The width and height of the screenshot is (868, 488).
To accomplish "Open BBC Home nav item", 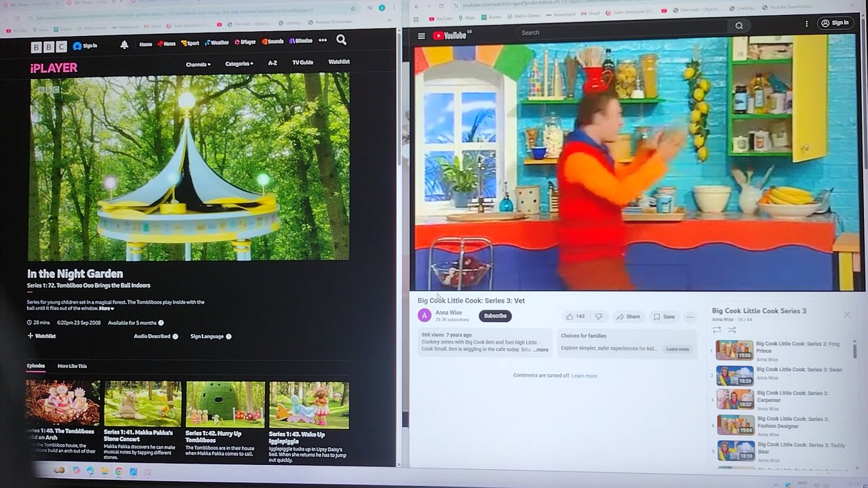I will (146, 44).
